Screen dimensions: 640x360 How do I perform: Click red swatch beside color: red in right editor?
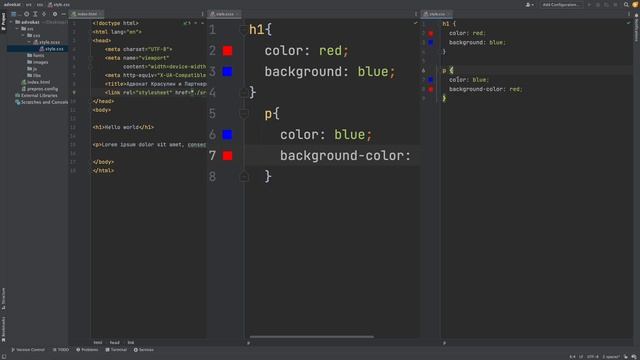click(x=431, y=33)
